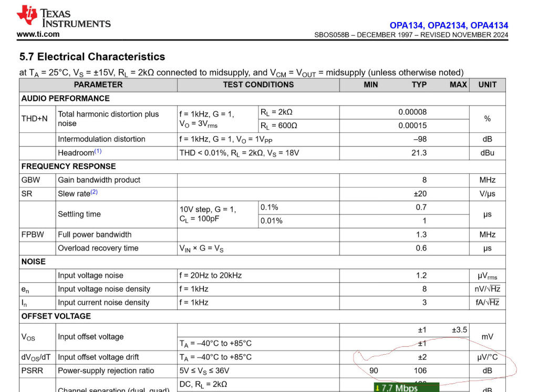Click the 'f = 20Hz to 20kHz' condition
Screen dimensions: 538x392
[x=211, y=276]
